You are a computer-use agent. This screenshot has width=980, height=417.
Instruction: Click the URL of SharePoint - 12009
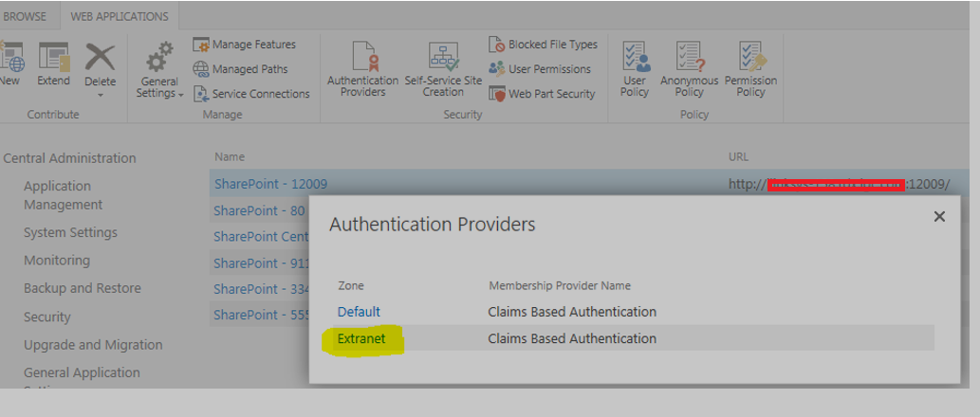[839, 184]
